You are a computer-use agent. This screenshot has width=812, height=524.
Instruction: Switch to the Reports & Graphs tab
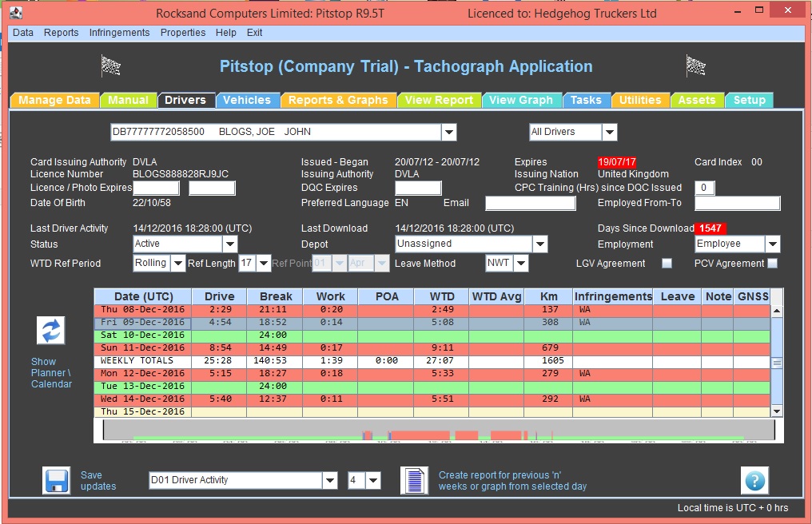pos(337,100)
